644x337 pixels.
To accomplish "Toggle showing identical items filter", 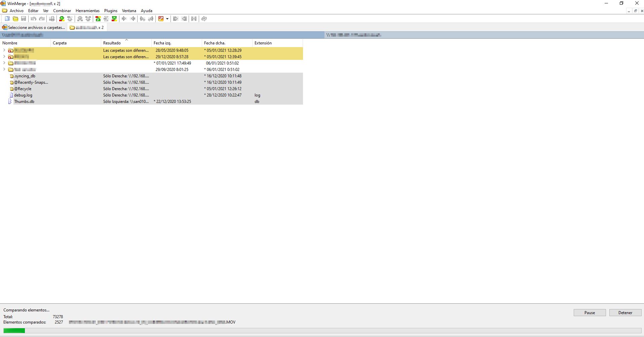I will (x=106, y=18).
